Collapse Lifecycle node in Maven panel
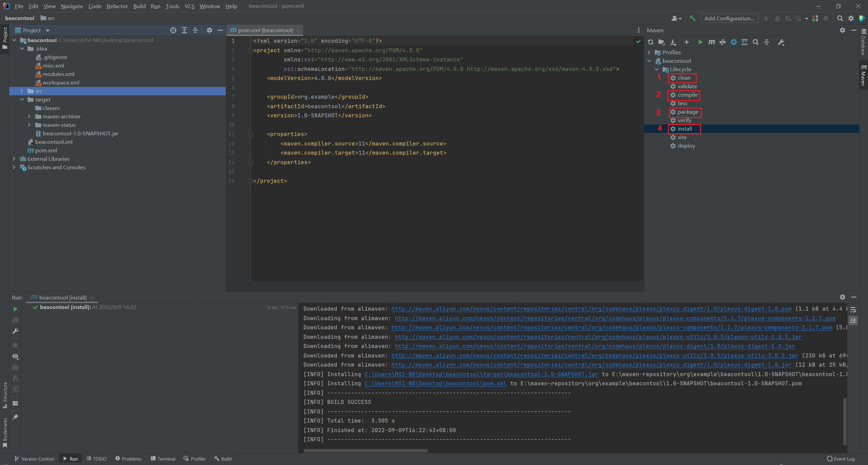Image resolution: width=868 pixels, height=465 pixels. point(657,69)
